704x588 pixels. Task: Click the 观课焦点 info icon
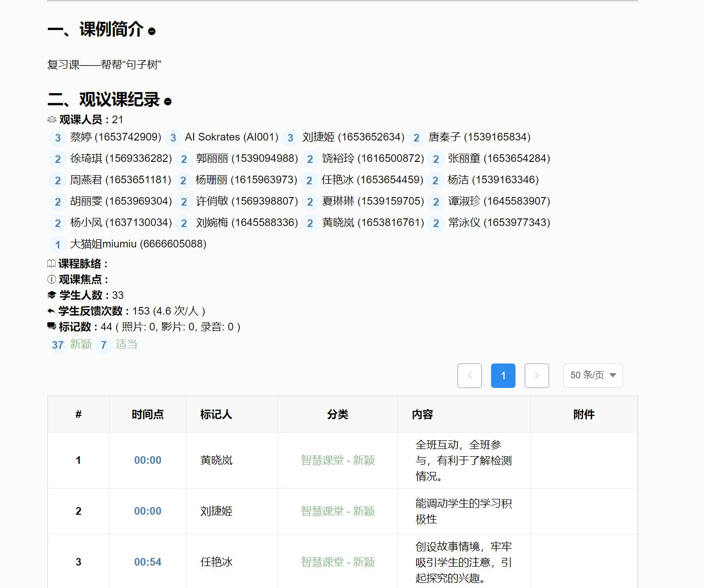tap(51, 279)
